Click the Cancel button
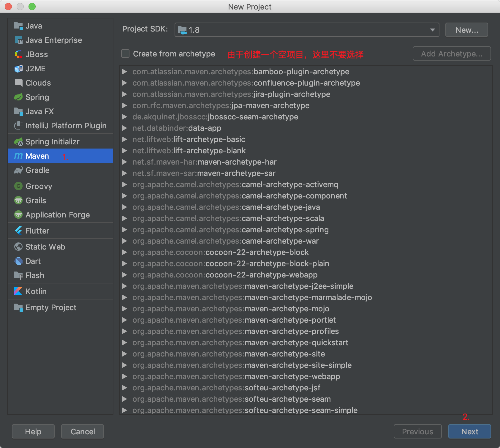 (83, 431)
